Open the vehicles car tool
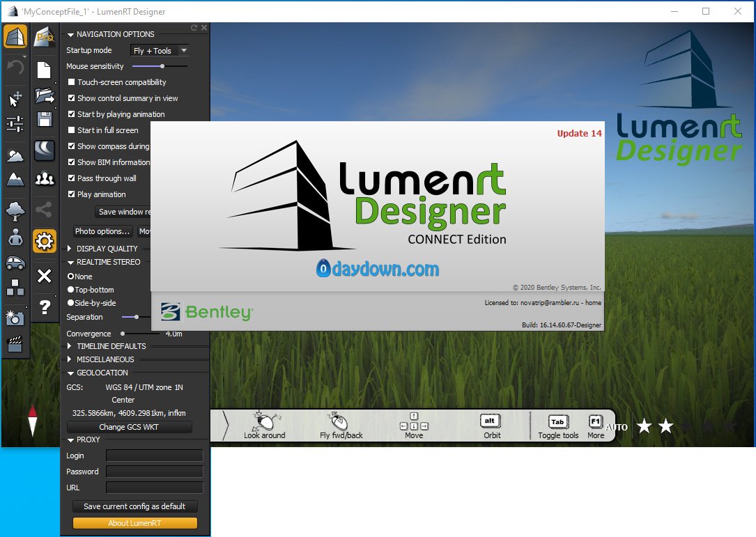756x537 pixels. point(15,263)
